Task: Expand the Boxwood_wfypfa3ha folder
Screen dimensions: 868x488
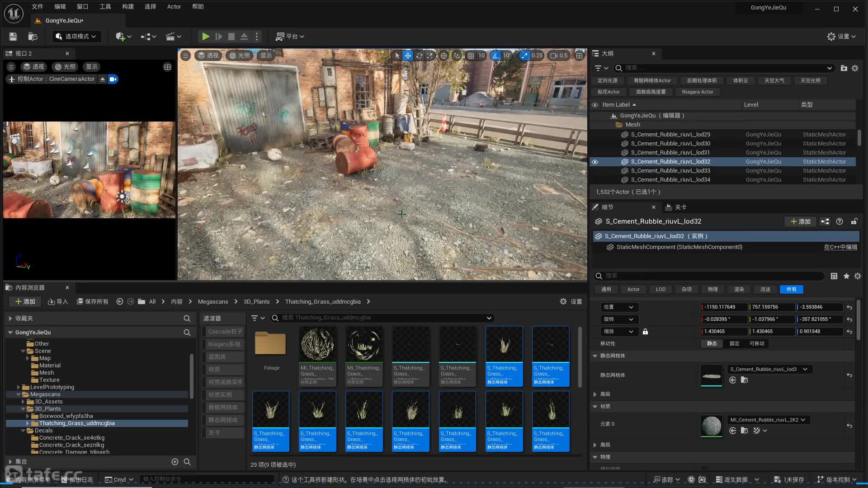Action: [28, 416]
